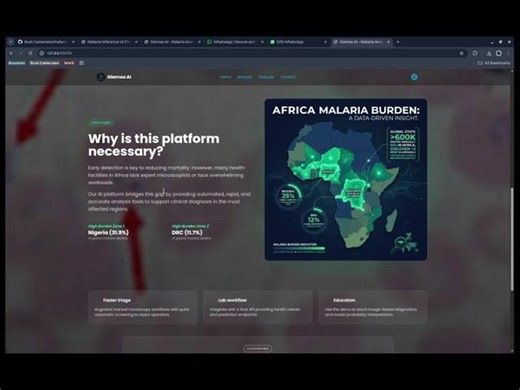Open the bookmarks bar tab groups grid icon
520x390 pixels.
pos(81,63)
